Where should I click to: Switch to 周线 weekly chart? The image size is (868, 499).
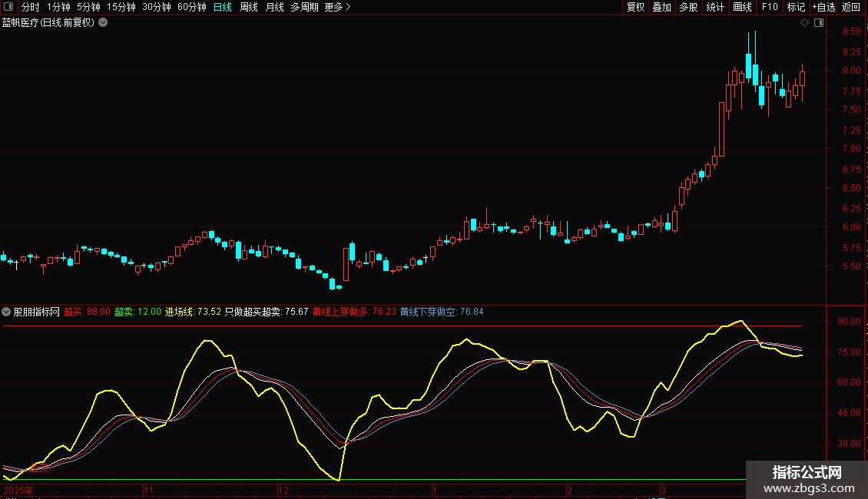click(x=249, y=7)
